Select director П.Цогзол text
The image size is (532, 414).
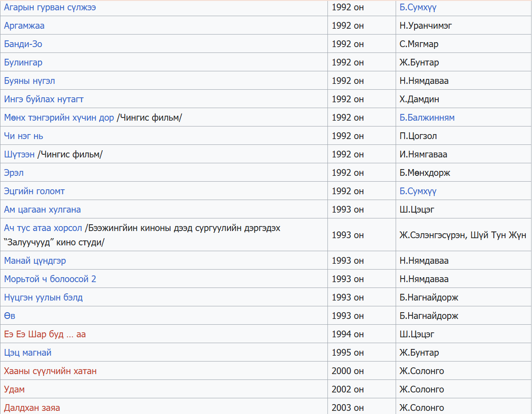tap(419, 136)
